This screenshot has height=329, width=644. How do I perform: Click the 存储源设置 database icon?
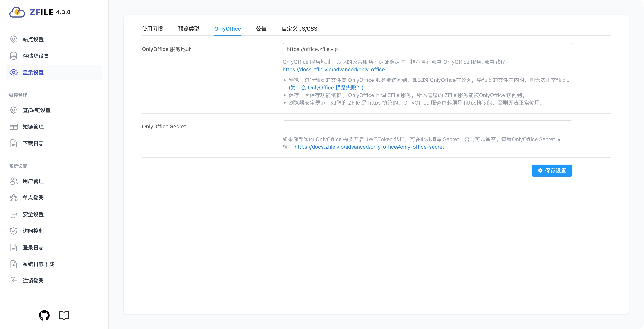[x=14, y=56]
